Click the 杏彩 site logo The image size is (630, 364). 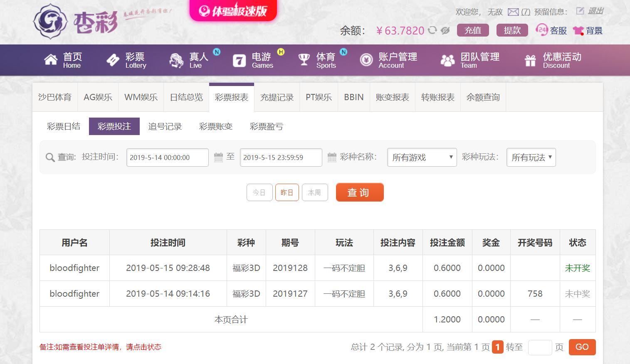pos(76,21)
